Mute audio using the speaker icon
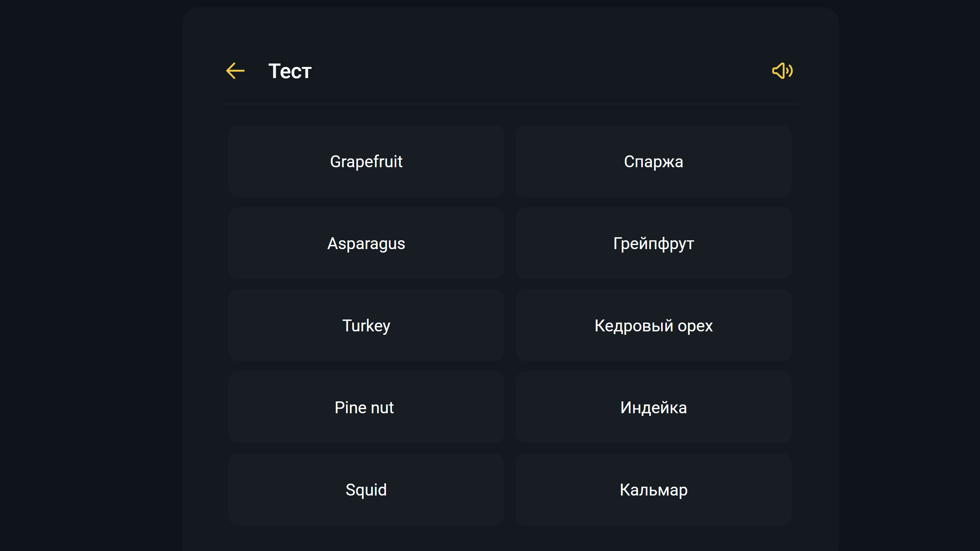 782,70
